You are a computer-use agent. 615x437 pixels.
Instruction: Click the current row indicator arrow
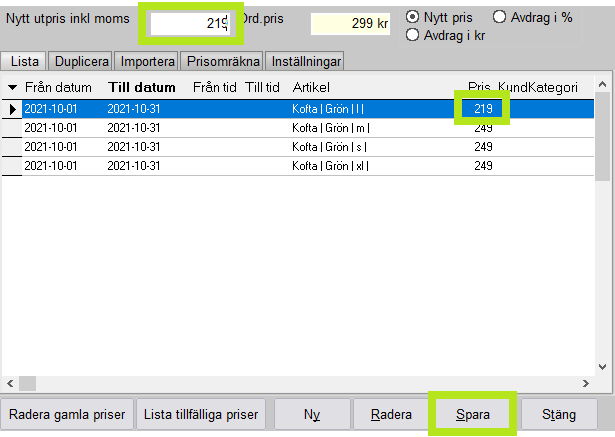click(12, 107)
